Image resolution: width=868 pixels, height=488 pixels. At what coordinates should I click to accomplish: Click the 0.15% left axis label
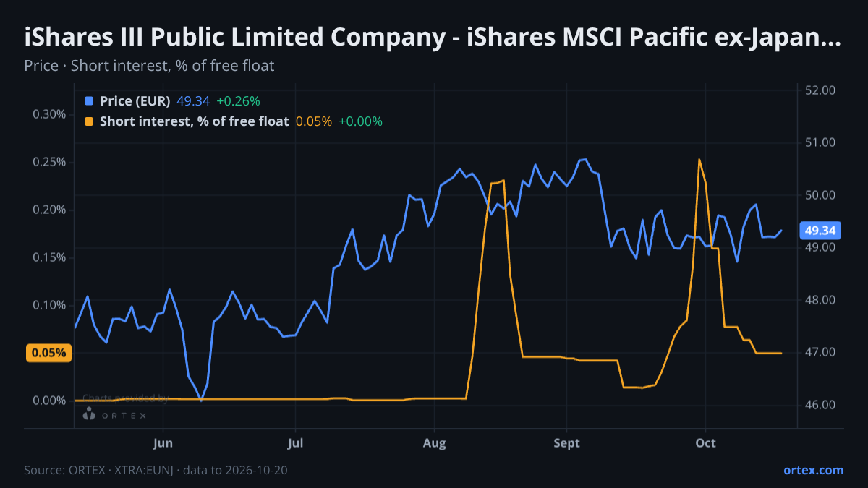(51, 257)
